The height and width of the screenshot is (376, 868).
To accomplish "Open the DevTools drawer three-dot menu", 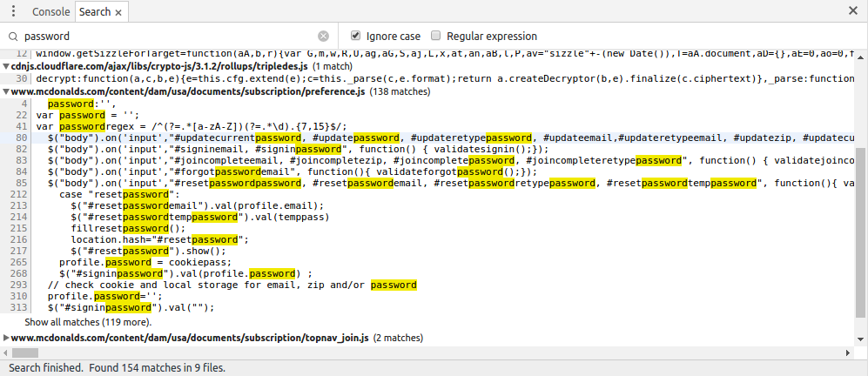I will (13, 11).
